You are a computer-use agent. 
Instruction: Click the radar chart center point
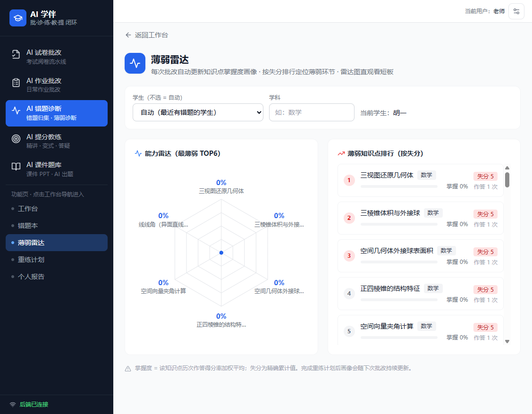point(221,253)
